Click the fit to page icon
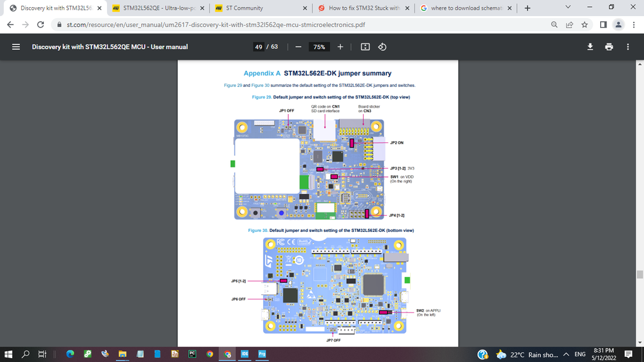The height and width of the screenshot is (362, 644). coord(365,47)
